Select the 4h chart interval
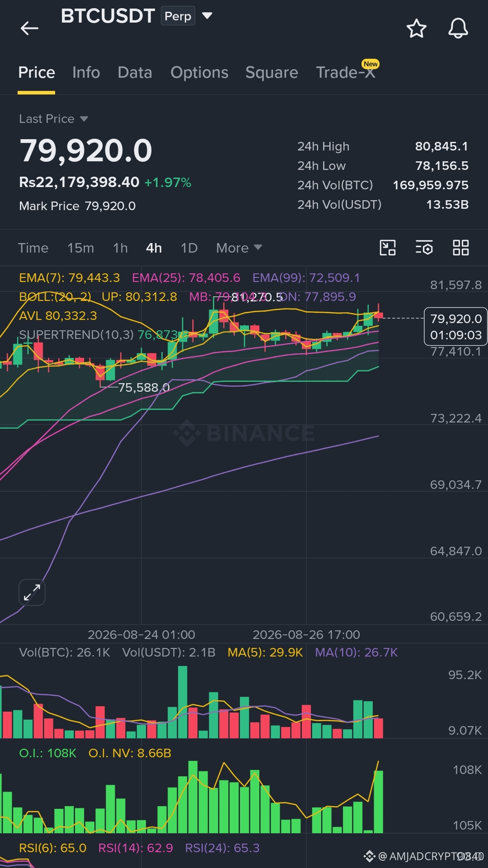The image size is (488, 868). click(154, 248)
